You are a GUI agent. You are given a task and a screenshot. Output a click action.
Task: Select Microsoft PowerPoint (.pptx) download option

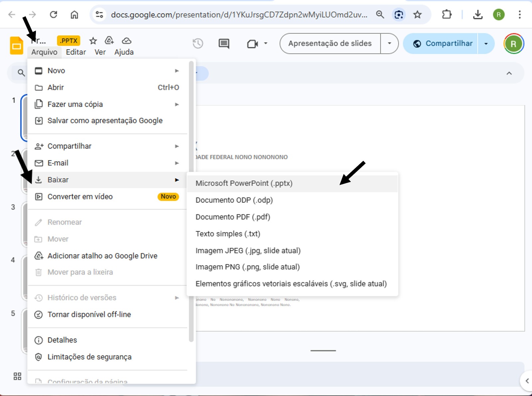tap(244, 183)
